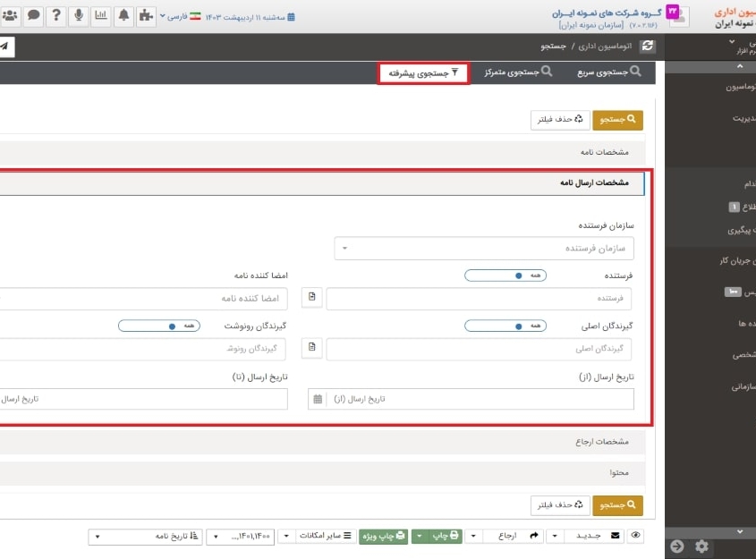Click the lookup document icon beside فرستنده field
The width and height of the screenshot is (756, 559).
[310, 294]
